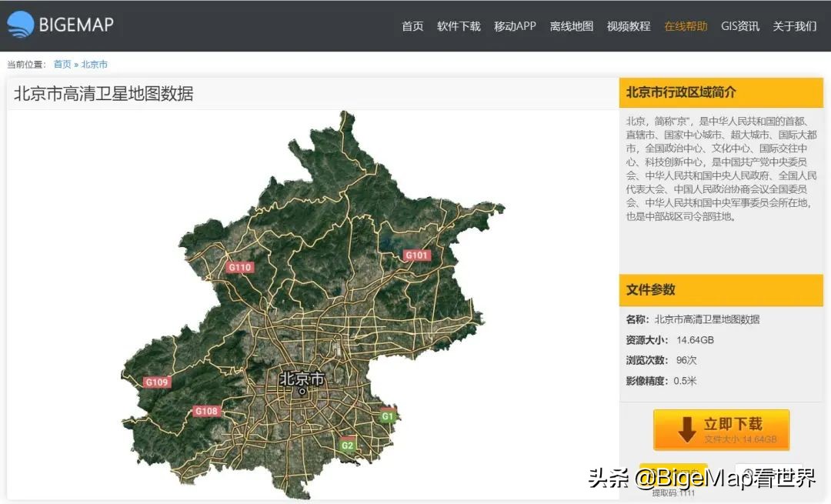Open the 首页 menu item
This screenshot has width=831, height=504.
(x=411, y=25)
